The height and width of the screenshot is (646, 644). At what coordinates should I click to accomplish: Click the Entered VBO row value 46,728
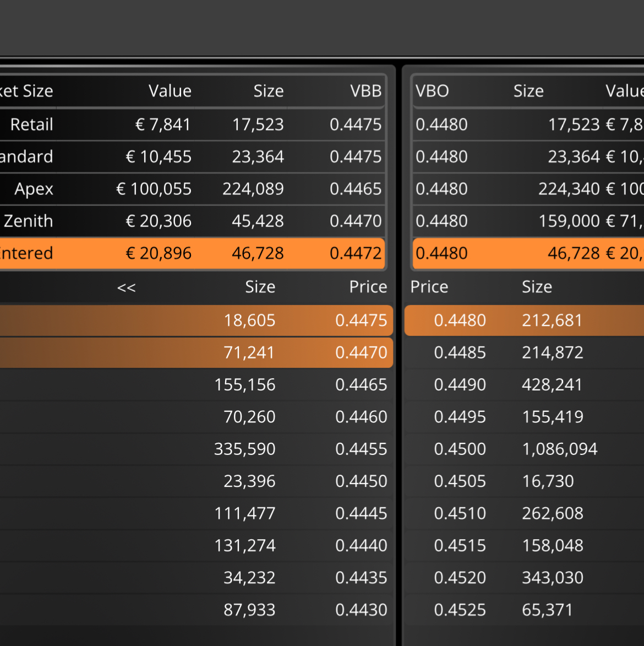pyautogui.click(x=574, y=253)
